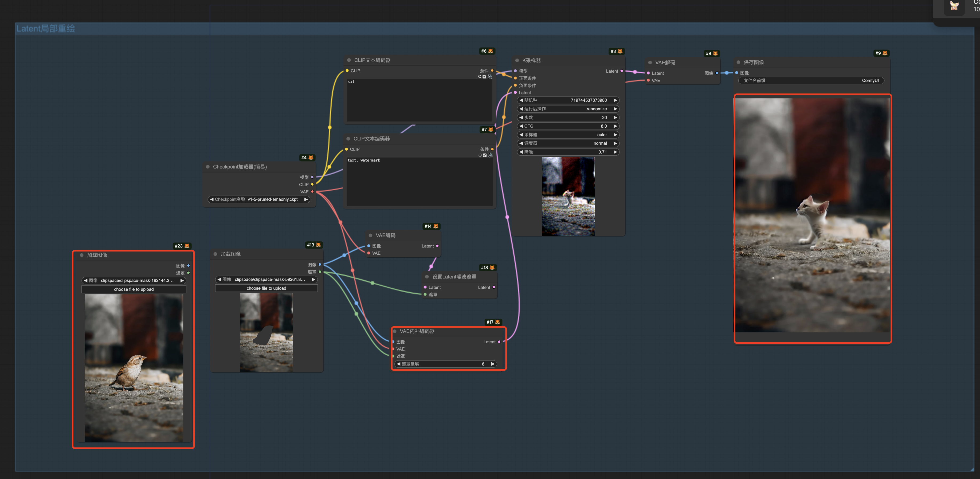
Task: Collapse the K采样器 node via title dot
Action: pos(517,61)
